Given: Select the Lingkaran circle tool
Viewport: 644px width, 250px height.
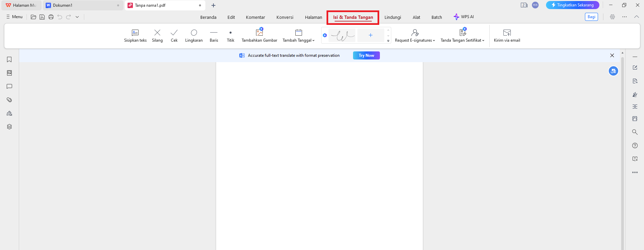Looking at the screenshot, I should [194, 36].
